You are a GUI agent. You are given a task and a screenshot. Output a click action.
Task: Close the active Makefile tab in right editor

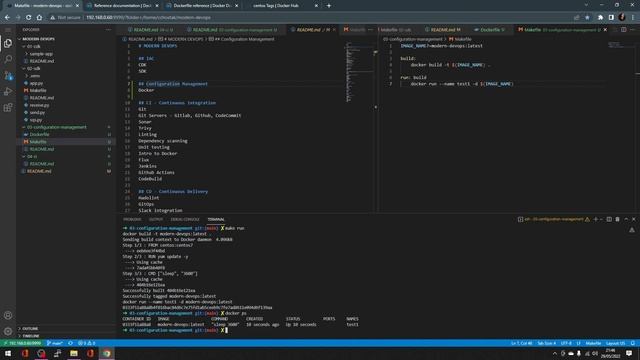pos(605,30)
